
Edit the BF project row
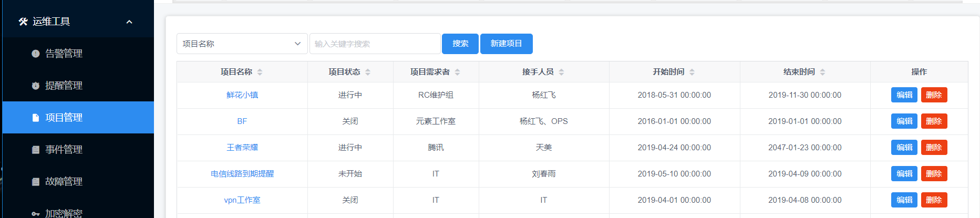click(904, 121)
